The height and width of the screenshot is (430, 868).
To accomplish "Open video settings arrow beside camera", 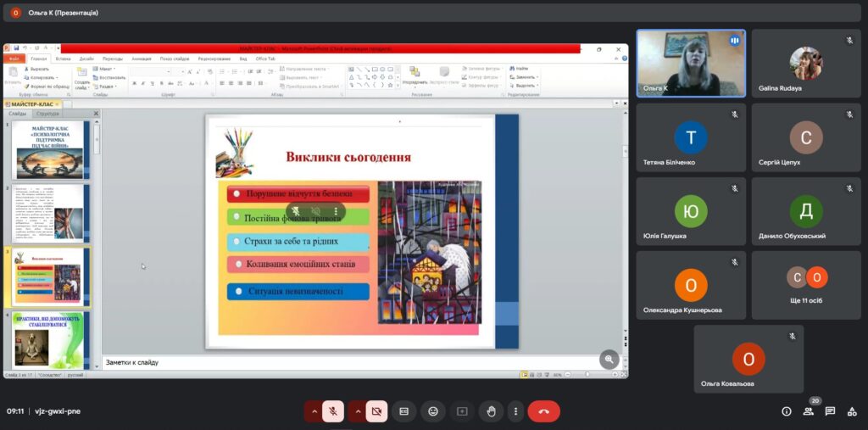I will [357, 411].
